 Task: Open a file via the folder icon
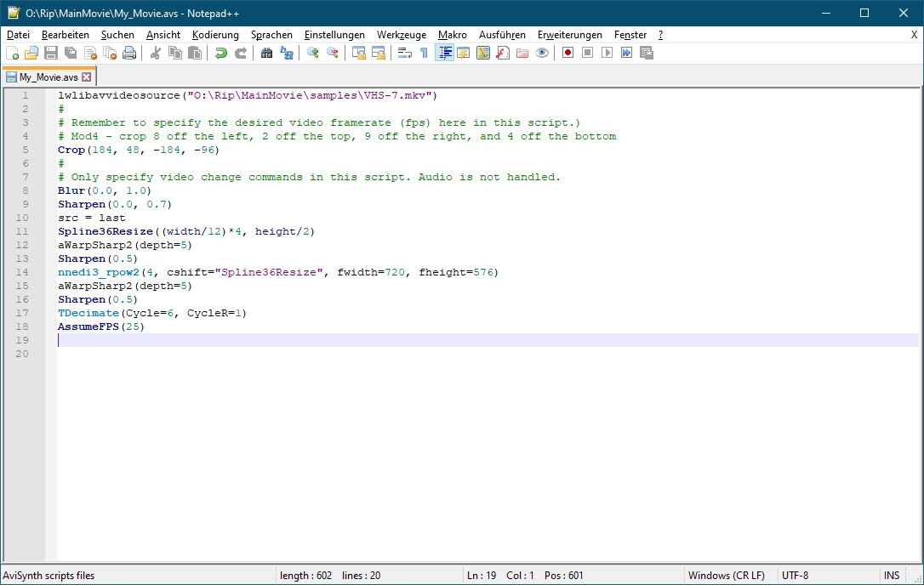(31, 53)
